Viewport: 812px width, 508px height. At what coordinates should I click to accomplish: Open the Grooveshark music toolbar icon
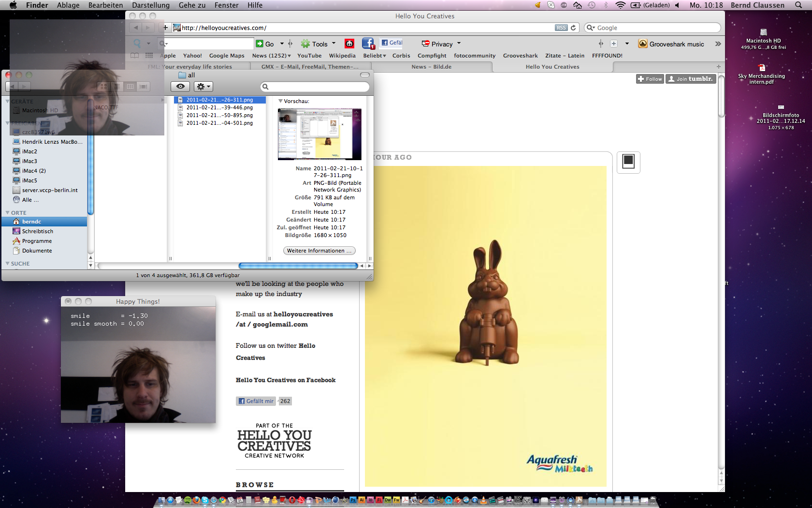643,44
